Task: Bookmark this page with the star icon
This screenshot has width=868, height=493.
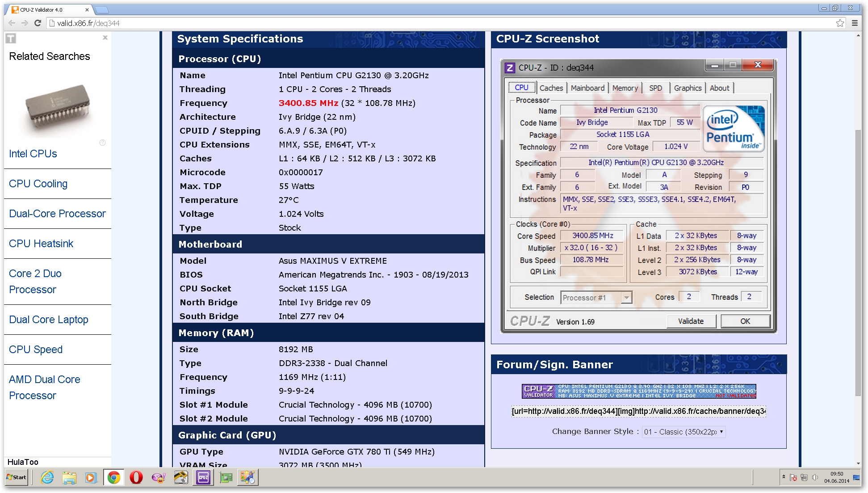Action: click(840, 23)
